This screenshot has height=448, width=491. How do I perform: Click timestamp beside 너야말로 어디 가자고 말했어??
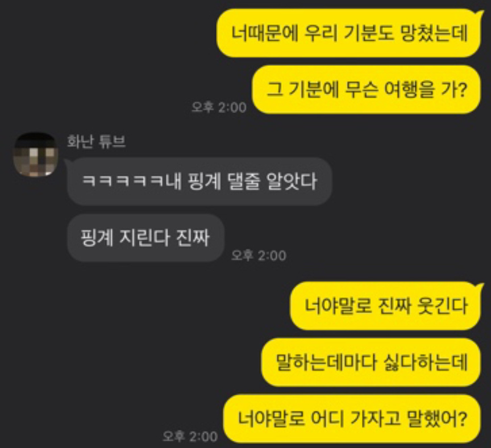tap(190, 437)
